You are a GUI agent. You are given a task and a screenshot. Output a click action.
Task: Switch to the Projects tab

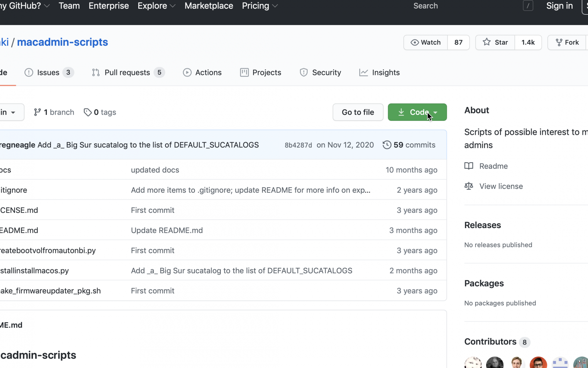tap(260, 72)
